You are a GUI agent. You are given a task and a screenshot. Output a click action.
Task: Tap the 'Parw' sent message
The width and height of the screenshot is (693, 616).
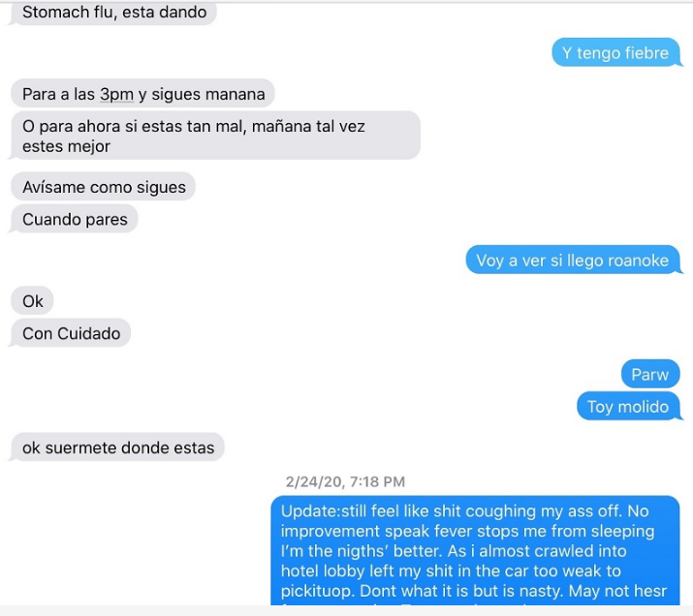pyautogui.click(x=650, y=375)
